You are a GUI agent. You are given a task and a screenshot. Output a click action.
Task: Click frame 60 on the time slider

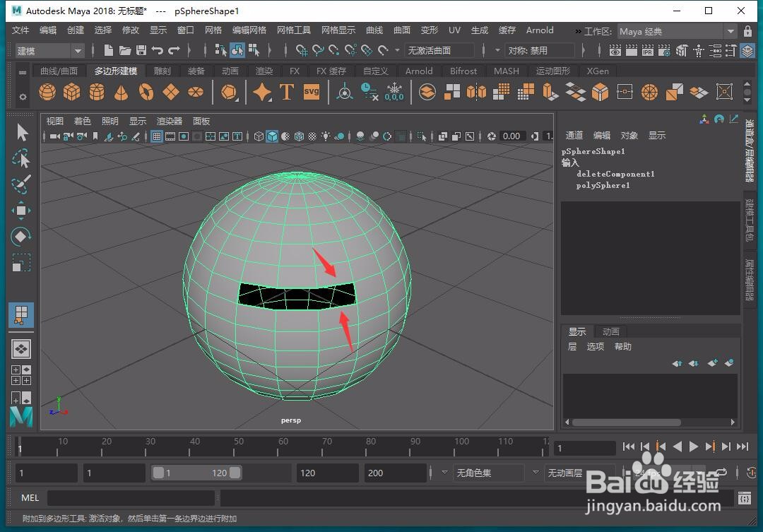click(x=278, y=447)
